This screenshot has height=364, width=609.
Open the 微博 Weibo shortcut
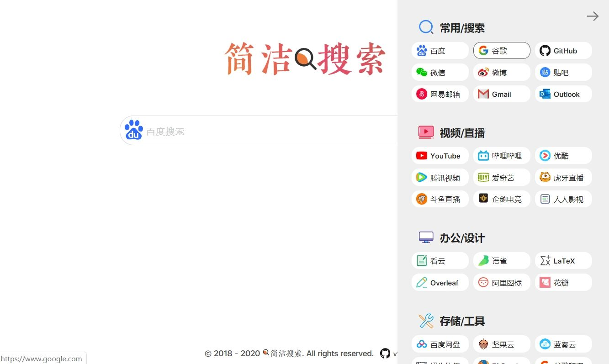point(501,72)
